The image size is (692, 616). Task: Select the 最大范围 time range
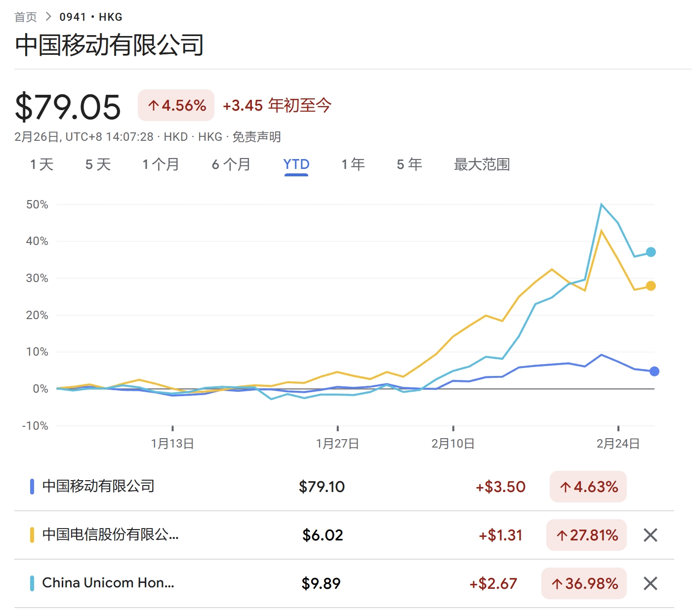482,164
